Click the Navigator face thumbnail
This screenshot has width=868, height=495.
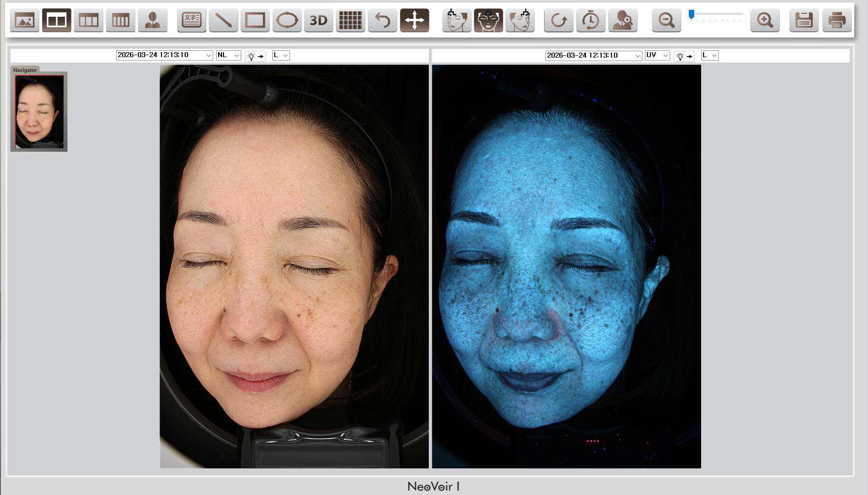(x=39, y=112)
